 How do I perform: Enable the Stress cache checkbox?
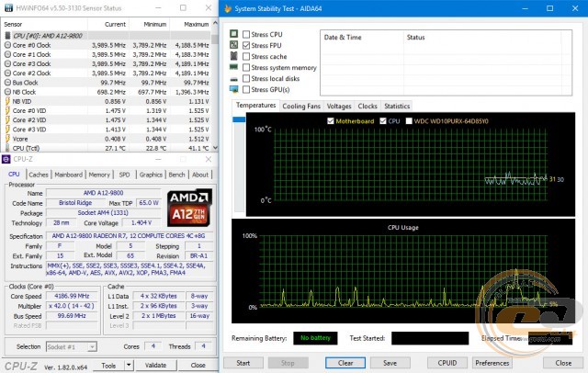(246, 57)
